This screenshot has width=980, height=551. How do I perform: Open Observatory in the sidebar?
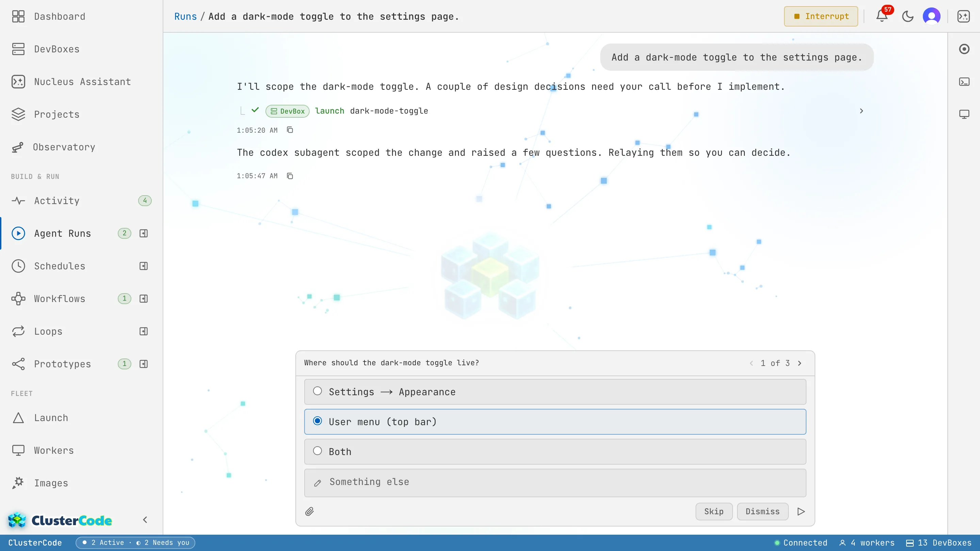point(81,147)
